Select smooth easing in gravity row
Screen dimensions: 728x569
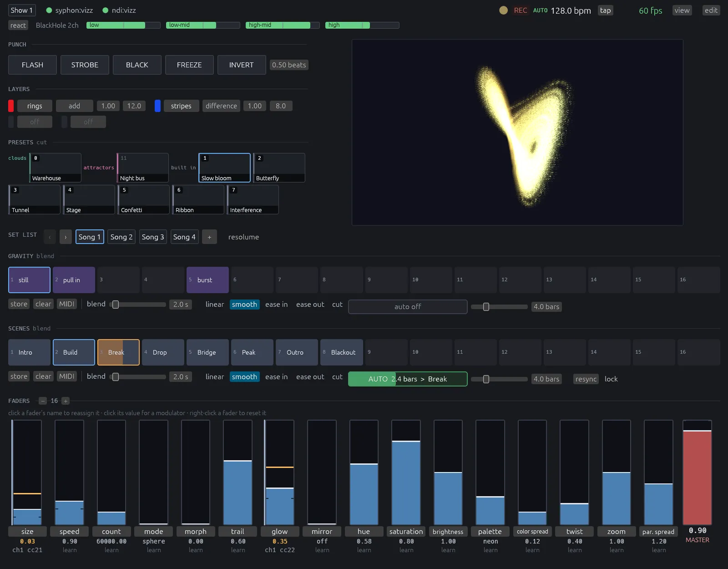[244, 304]
